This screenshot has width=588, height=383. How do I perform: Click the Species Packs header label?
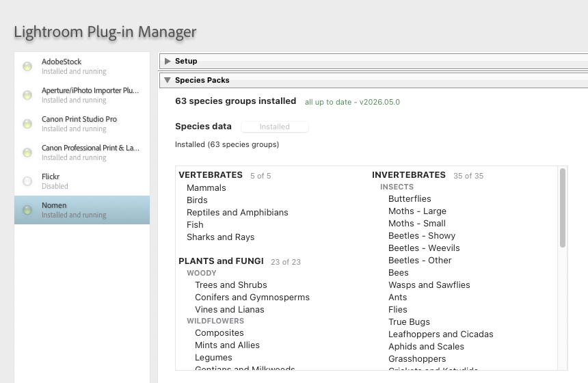pos(202,80)
